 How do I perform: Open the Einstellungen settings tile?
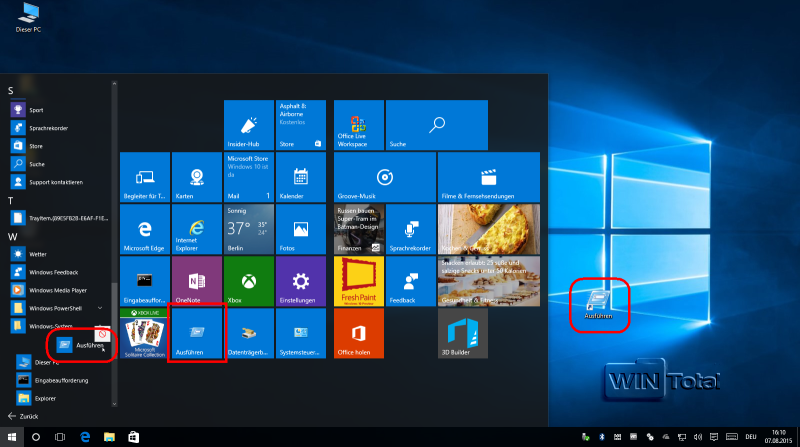click(301, 280)
